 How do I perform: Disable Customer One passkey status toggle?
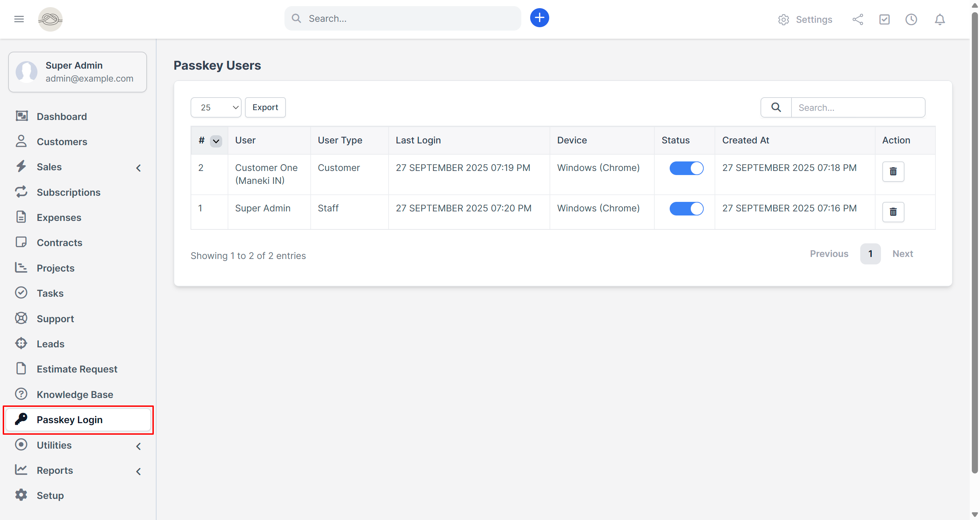pyautogui.click(x=686, y=168)
